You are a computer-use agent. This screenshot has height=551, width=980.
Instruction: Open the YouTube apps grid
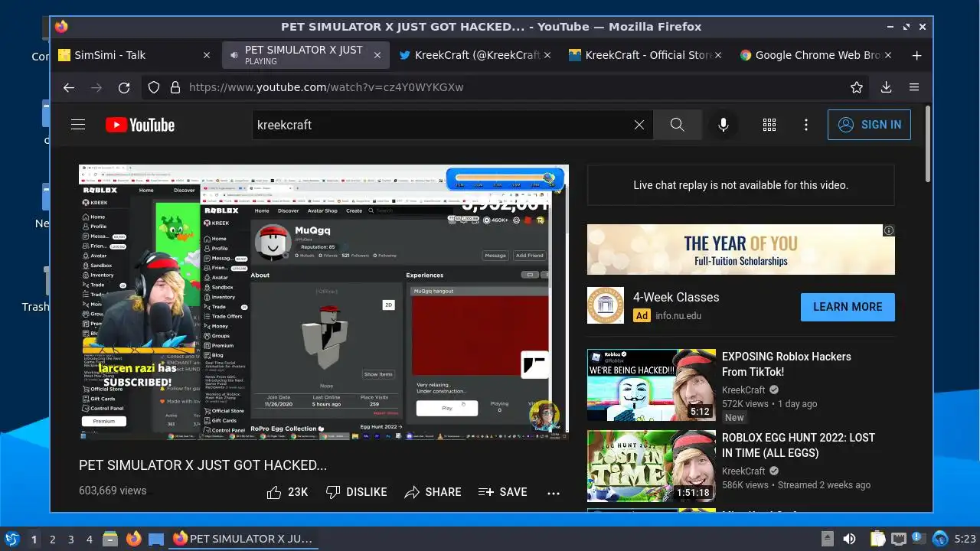(769, 125)
